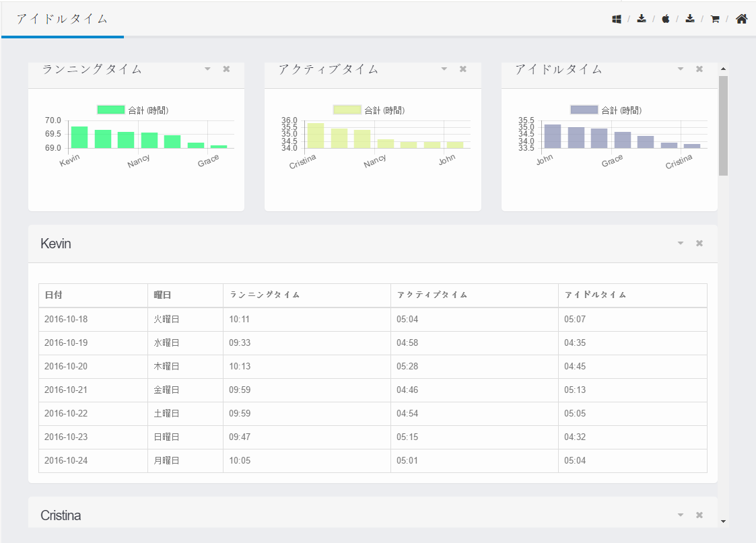The image size is (756, 543).
Task: Click the Cristina panel heading
Action: coord(61,515)
